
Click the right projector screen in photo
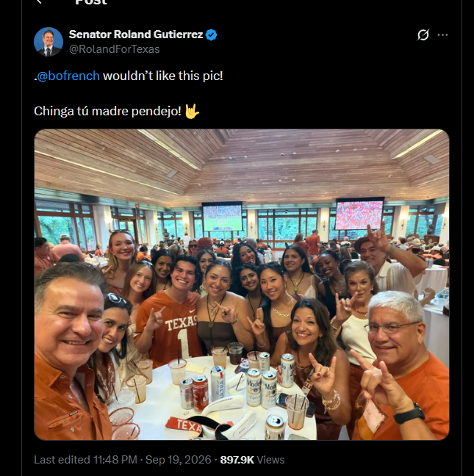(359, 214)
